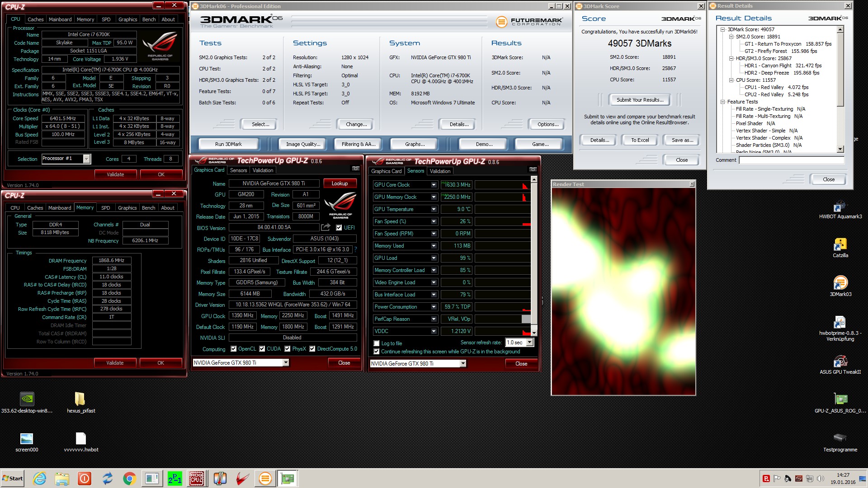Viewport: 868px width, 488px height.
Task: Click the Bus Interface question mark icon
Action: tap(356, 249)
